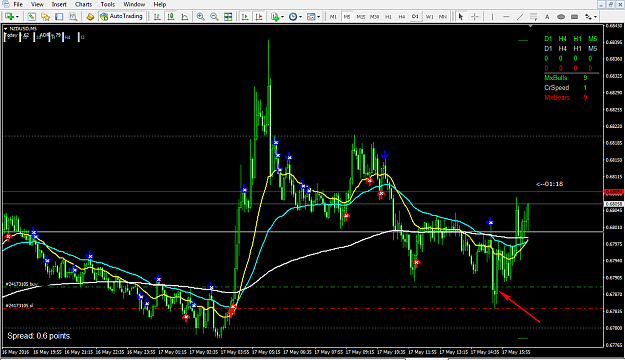This screenshot has width=625, height=360.
Task: Open the Terminal panel icon
Action: coord(59,17)
